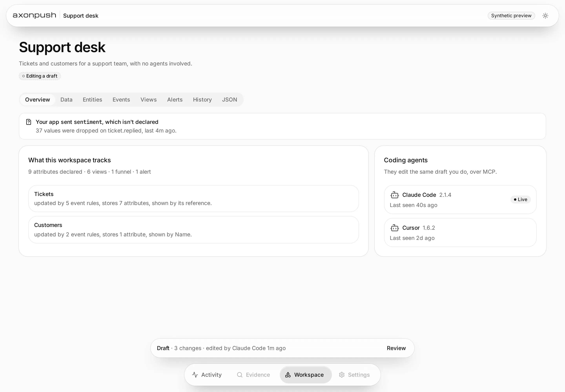Click the Activity pulse icon
Image resolution: width=565 pixels, height=392 pixels.
click(x=195, y=375)
